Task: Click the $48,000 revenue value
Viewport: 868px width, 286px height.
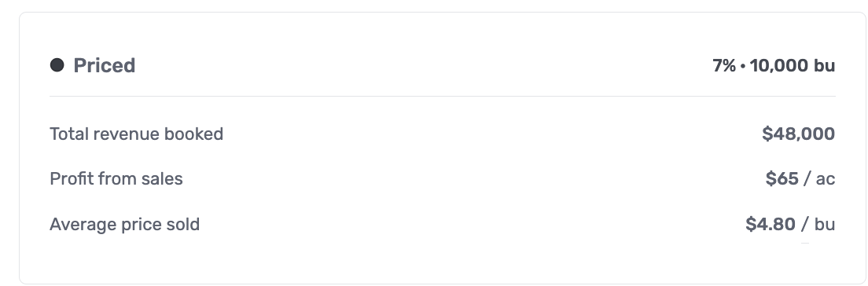Action: [x=798, y=134]
